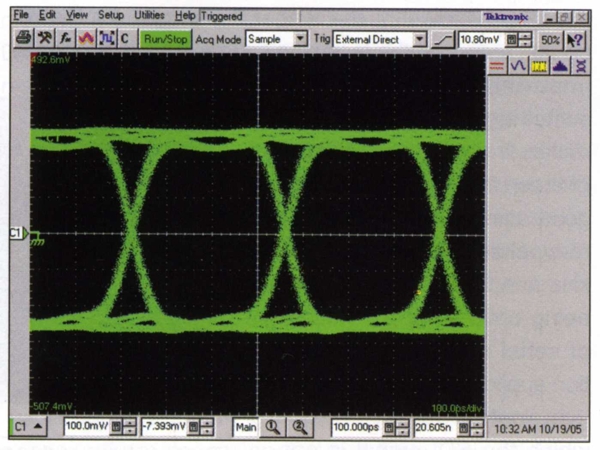Open the C1 channel selector at the bottom
The height and width of the screenshot is (450, 600).
[28, 426]
